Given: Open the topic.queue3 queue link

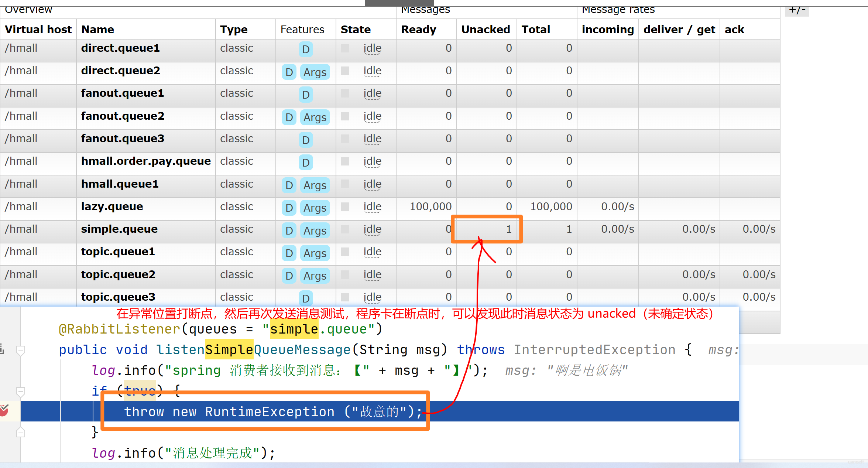Looking at the screenshot, I should tap(118, 297).
